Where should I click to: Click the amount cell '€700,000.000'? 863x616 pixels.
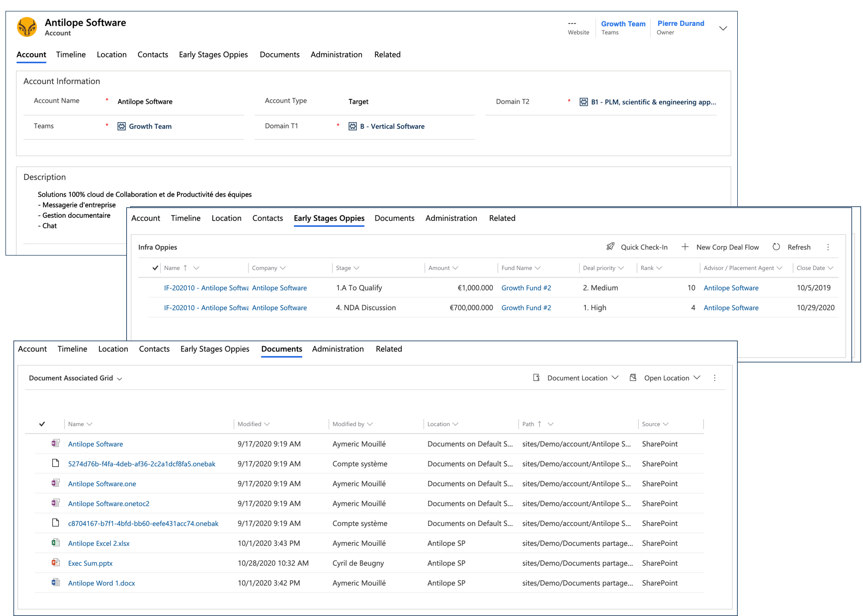tap(471, 308)
